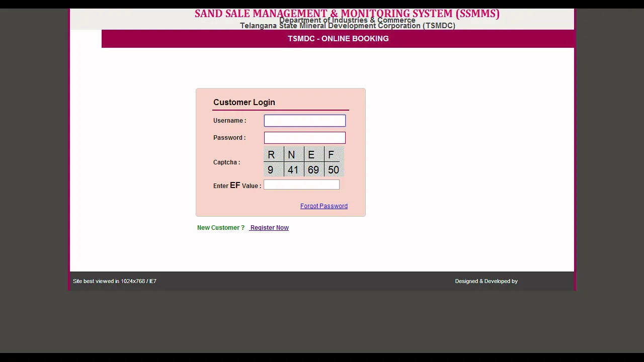Open the Forgot Password link
The width and height of the screenshot is (644, 362).
[324, 206]
